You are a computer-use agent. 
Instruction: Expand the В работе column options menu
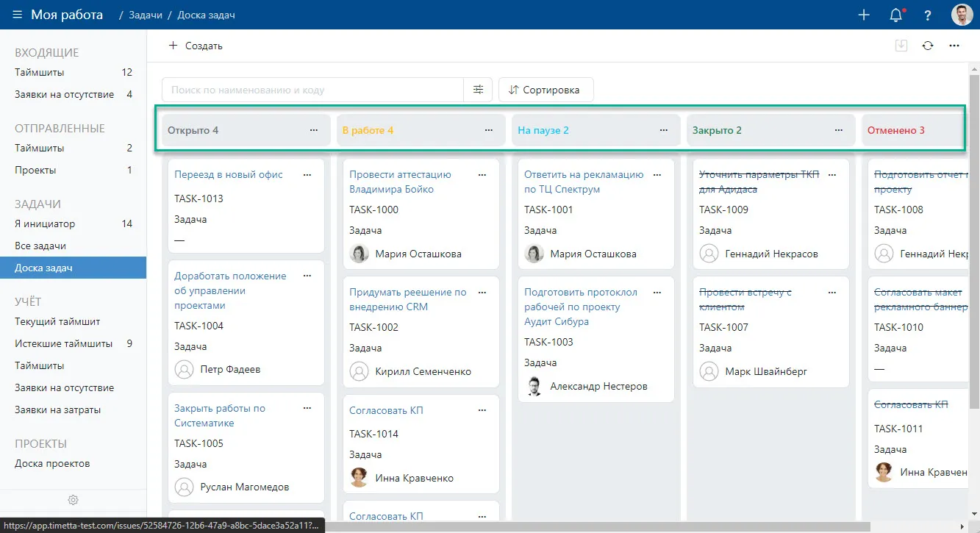click(x=489, y=130)
